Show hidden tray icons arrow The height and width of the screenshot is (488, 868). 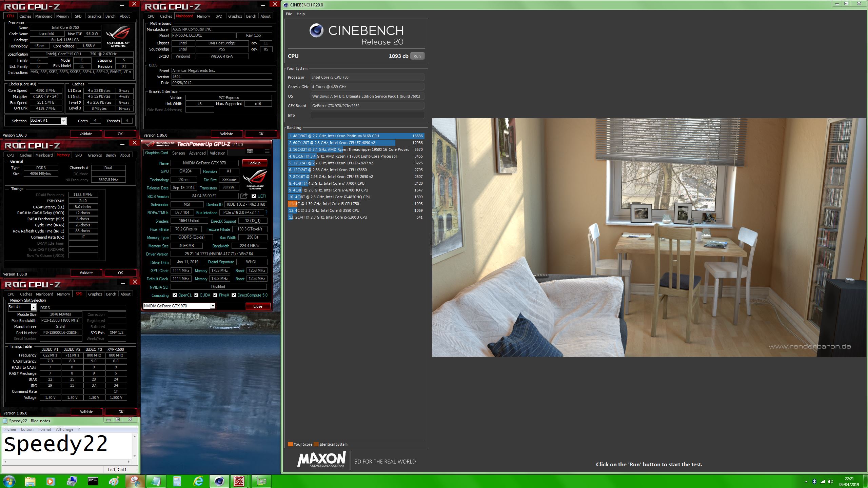click(806, 482)
